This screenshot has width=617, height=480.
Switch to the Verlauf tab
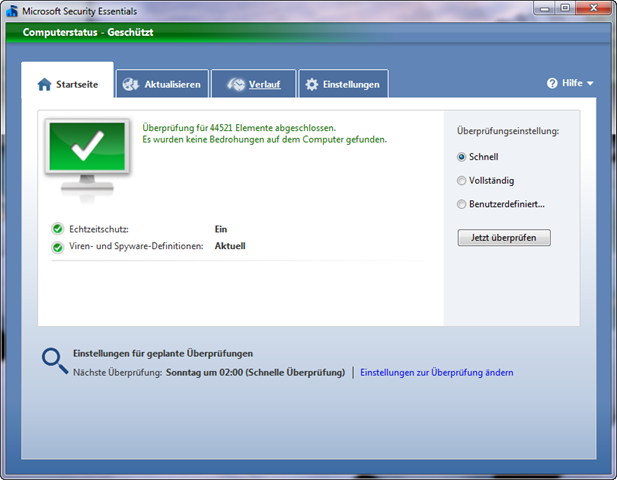264,85
